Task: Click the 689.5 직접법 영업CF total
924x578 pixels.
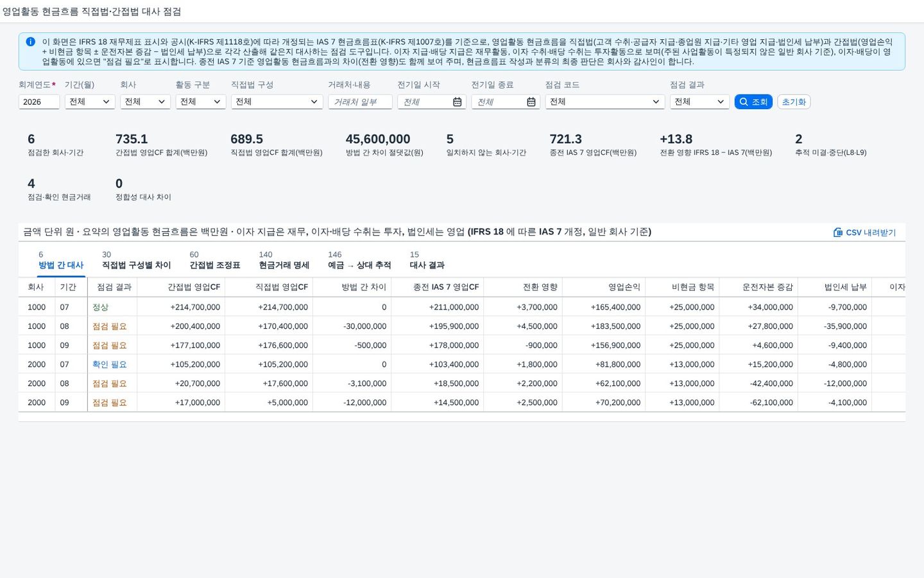Action: point(247,139)
